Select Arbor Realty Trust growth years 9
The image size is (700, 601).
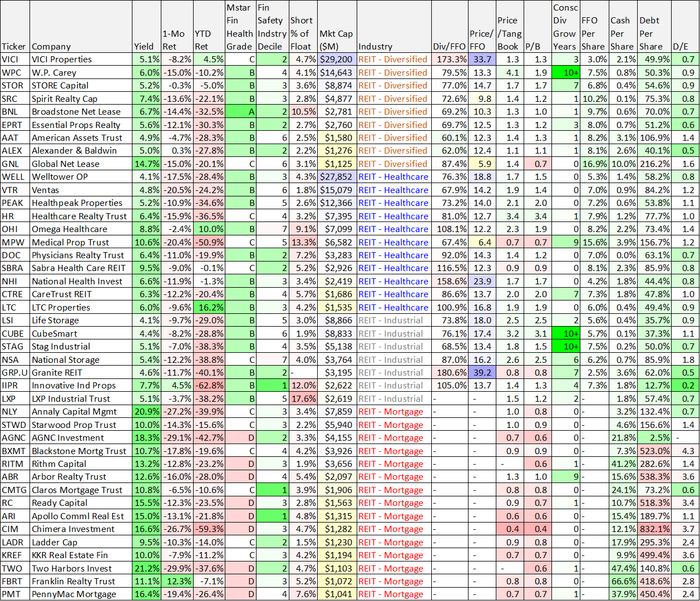566,477
